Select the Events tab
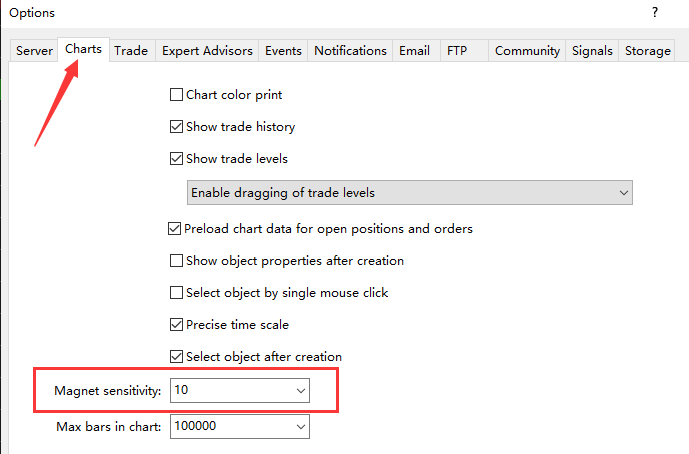Viewport: 689px width, 454px height. 283,51
